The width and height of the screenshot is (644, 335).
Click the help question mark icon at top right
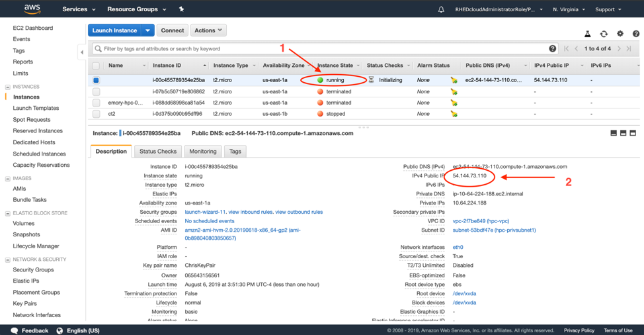(635, 34)
